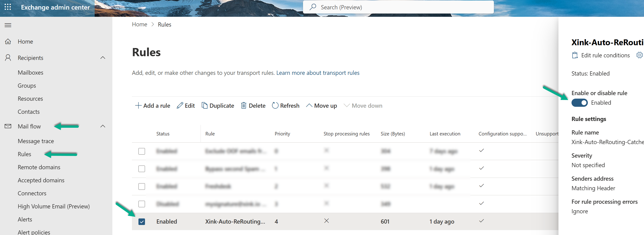Click the Home item label in sidebar

25,41
